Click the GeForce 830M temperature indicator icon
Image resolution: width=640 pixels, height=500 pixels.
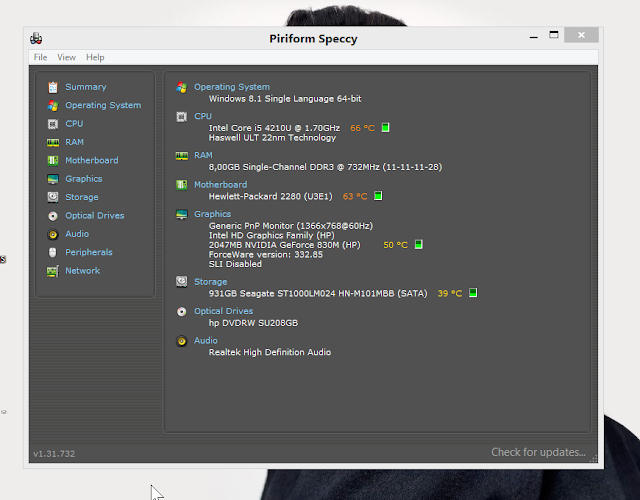click(418, 244)
